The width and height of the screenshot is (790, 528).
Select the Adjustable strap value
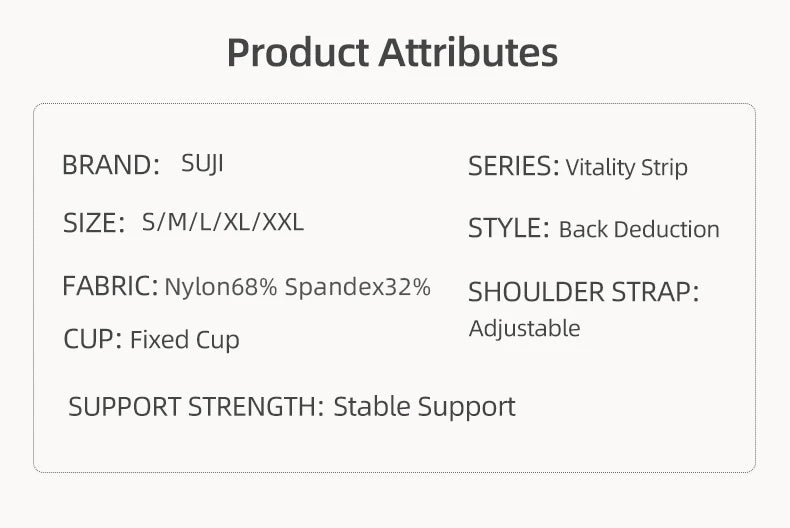tap(524, 328)
